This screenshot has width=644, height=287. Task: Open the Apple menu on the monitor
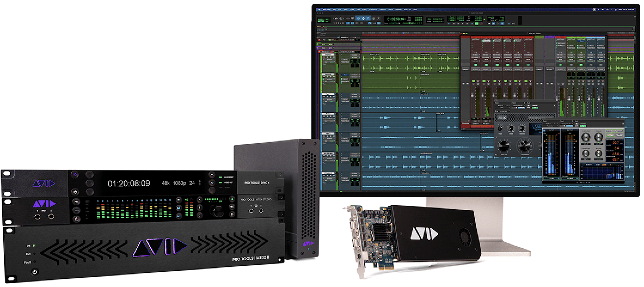click(319, 10)
